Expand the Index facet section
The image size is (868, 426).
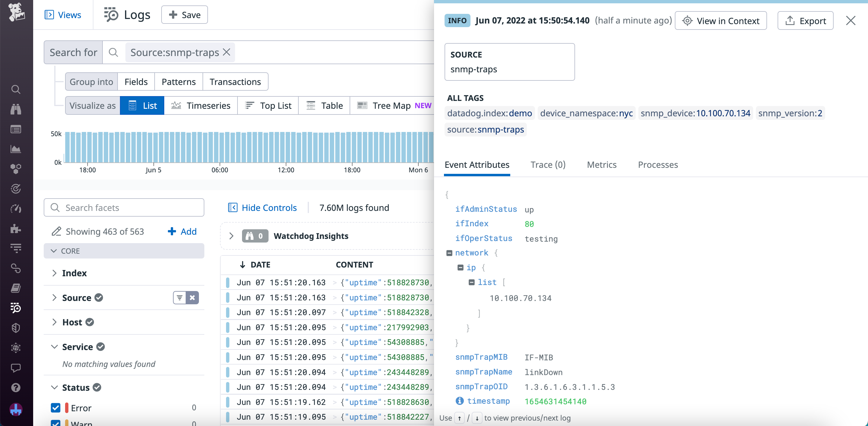[55, 273]
